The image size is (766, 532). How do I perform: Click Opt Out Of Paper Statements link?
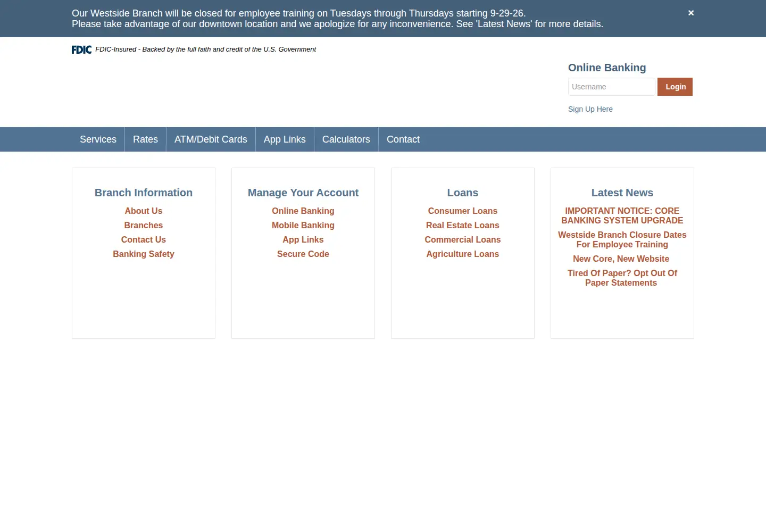point(622,278)
